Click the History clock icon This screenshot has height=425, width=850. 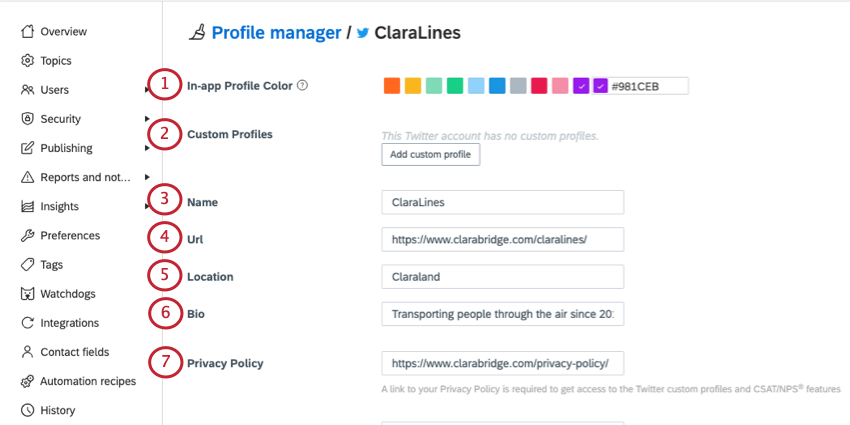pyautogui.click(x=27, y=410)
